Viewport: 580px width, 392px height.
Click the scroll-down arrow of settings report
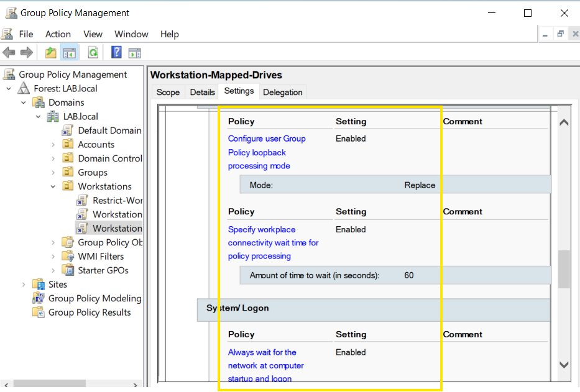pos(564,365)
